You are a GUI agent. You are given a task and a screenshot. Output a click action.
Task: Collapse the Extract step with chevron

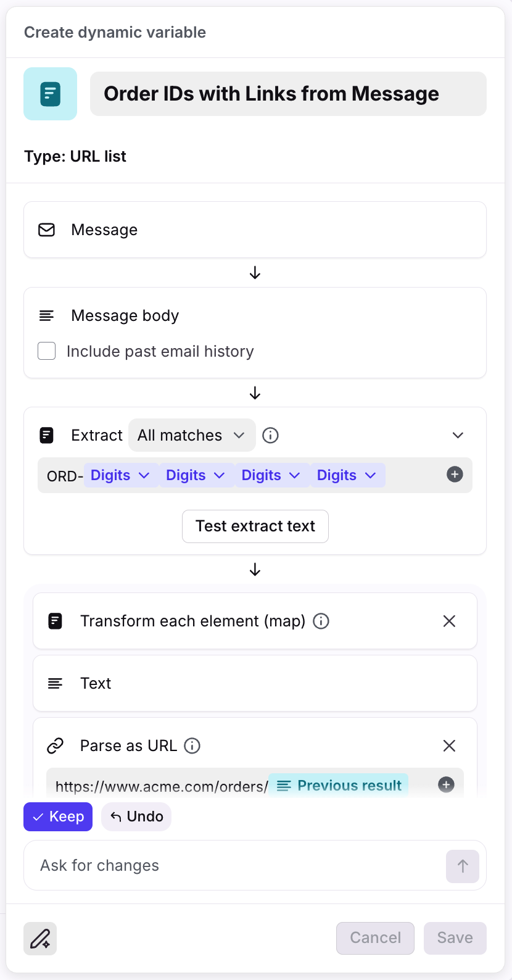pyautogui.click(x=458, y=436)
